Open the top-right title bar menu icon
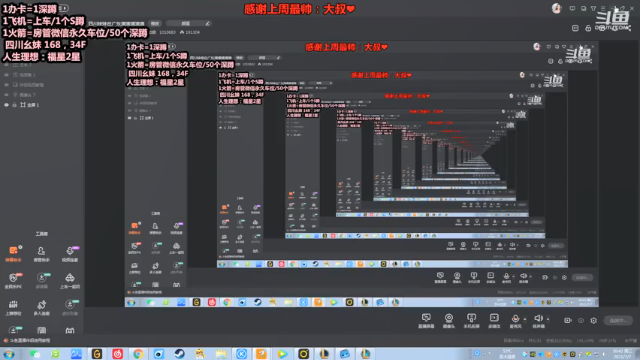Image resolution: width=640 pixels, height=360 pixels. pos(603,8)
